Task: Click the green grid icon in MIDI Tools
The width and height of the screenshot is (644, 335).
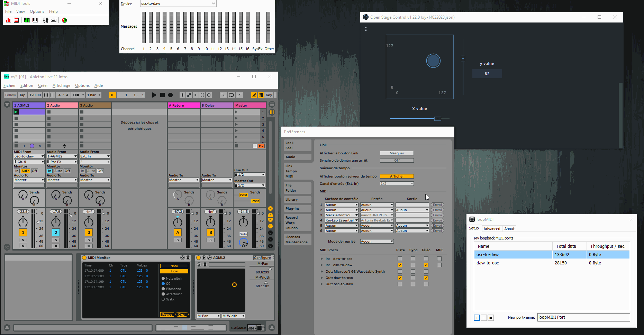Action: click(27, 20)
